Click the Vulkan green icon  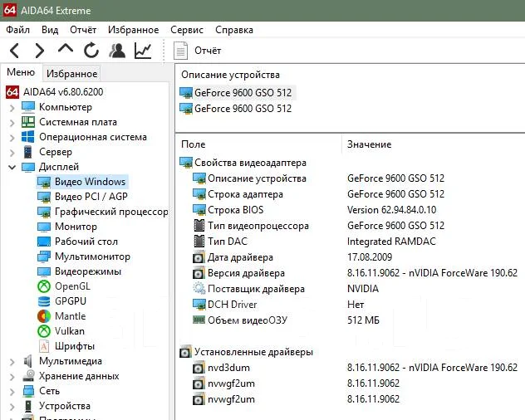(x=44, y=331)
